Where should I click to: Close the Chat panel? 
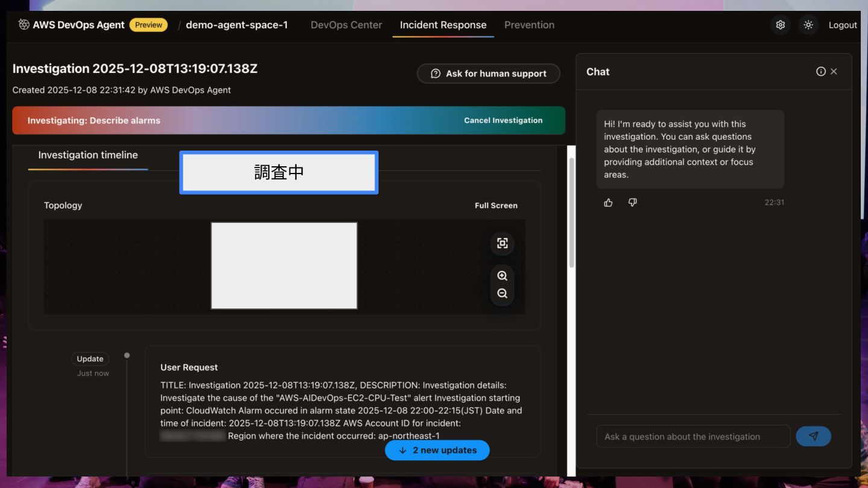click(834, 71)
